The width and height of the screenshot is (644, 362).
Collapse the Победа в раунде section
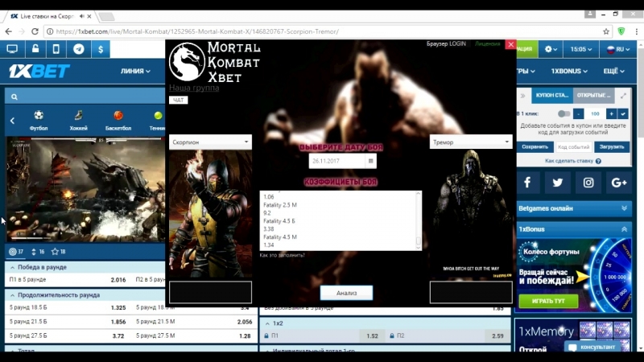[12, 267]
